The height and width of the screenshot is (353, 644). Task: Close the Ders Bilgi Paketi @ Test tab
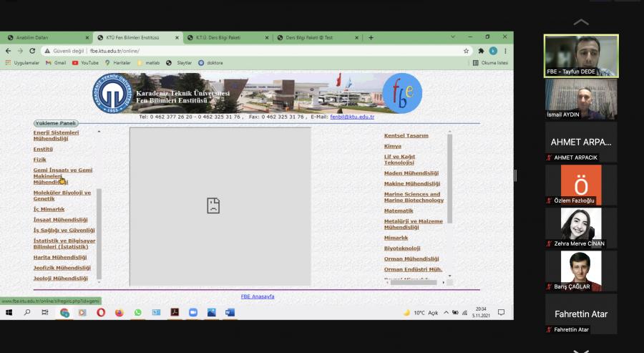tap(356, 37)
